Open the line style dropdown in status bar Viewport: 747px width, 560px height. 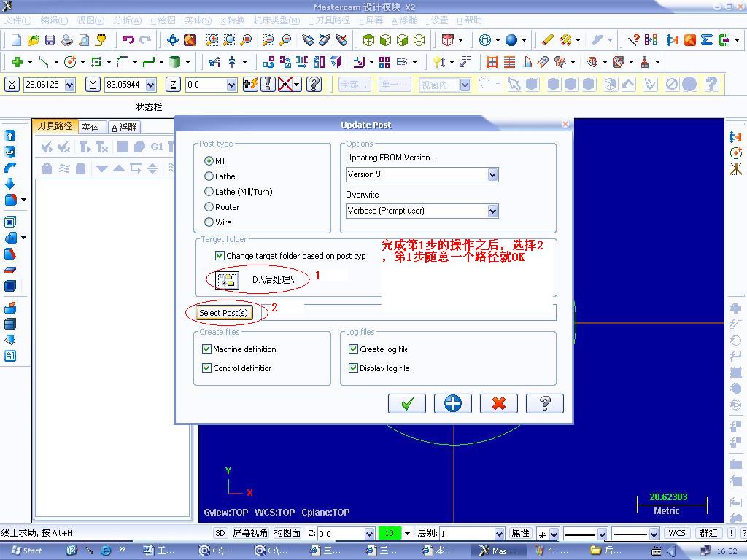(x=602, y=534)
